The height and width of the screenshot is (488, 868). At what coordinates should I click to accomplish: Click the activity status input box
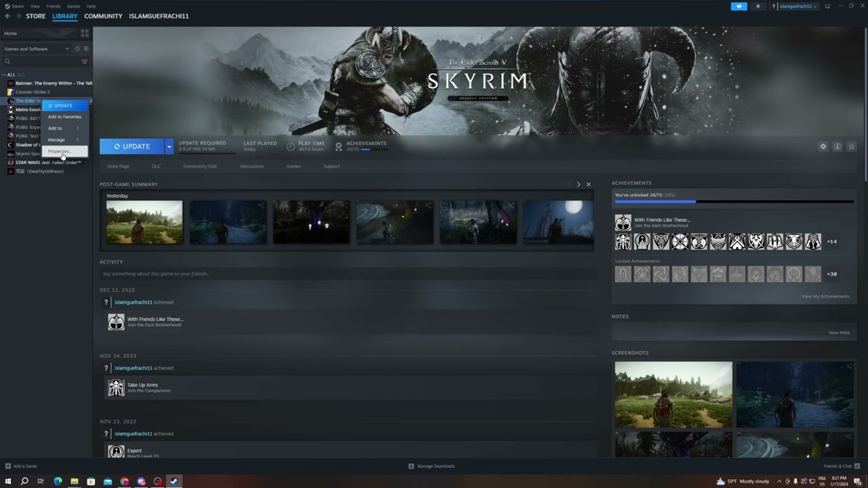(348, 274)
